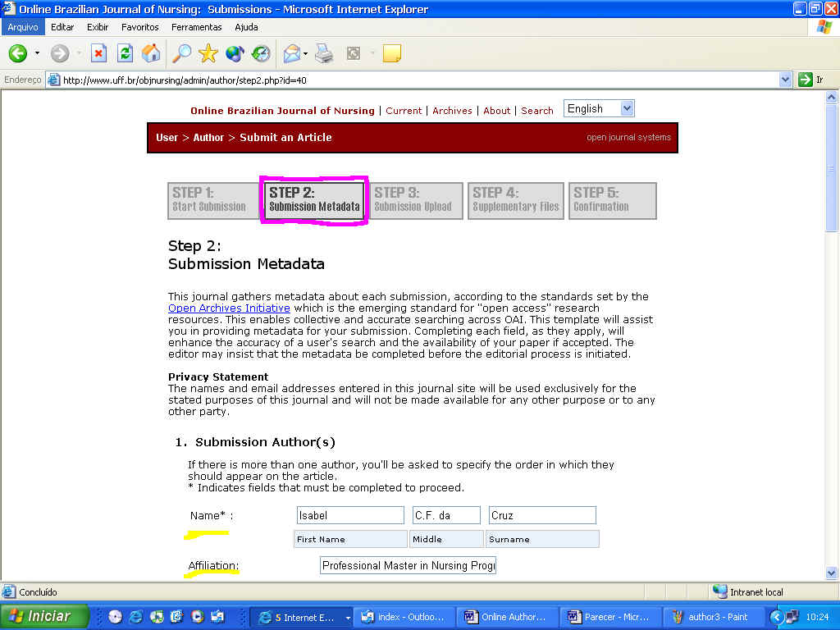This screenshot has width=840, height=630.
Task: Print the page using the printer icon
Action: pos(325,54)
